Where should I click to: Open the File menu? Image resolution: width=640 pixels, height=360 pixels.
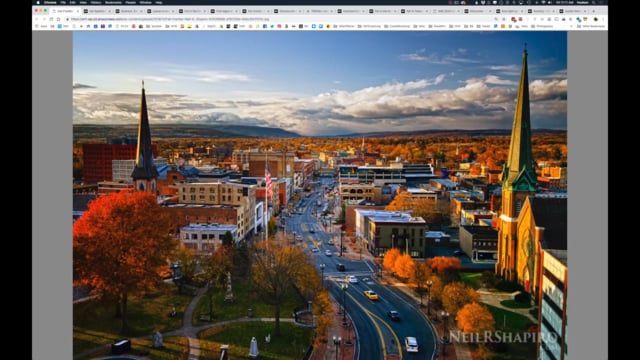[63, 2]
